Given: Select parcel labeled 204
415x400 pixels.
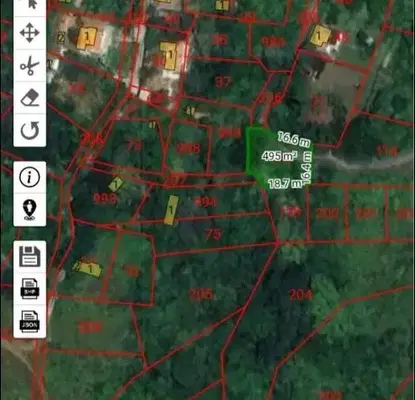Looking at the screenshot, I should pos(301,295).
